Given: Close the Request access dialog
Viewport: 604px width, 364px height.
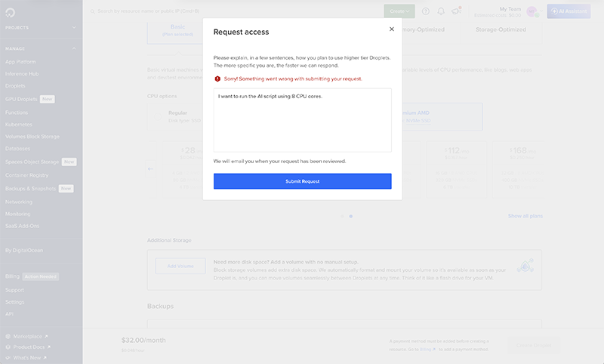Looking at the screenshot, I should point(391,29).
